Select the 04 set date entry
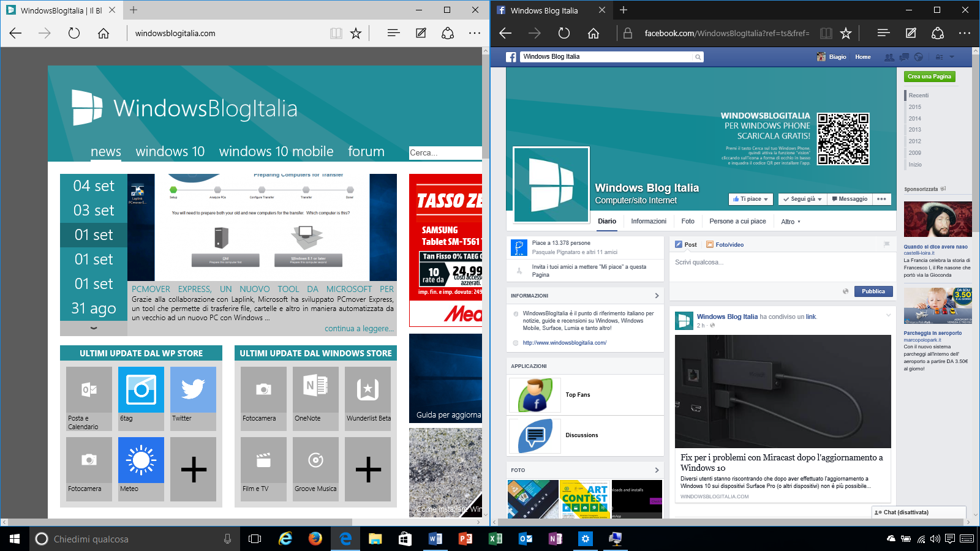 [94, 186]
